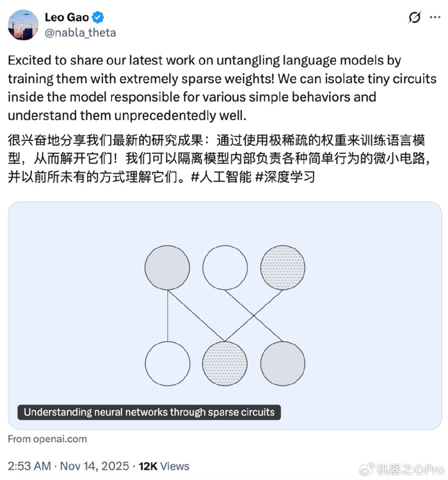The width and height of the screenshot is (448, 480).
Task: Click the gray bottom-right node in diagram
Action: point(283,364)
